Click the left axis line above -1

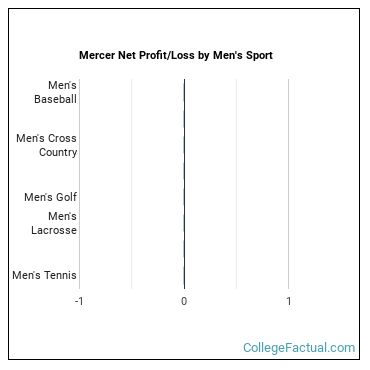coord(79,184)
